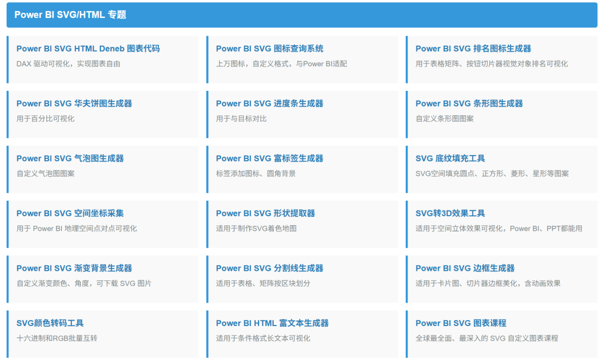Viewport: 602px width, 364px height.
Task: Click description '适用于表格、矩阵按区块划分'
Action: tap(263, 284)
